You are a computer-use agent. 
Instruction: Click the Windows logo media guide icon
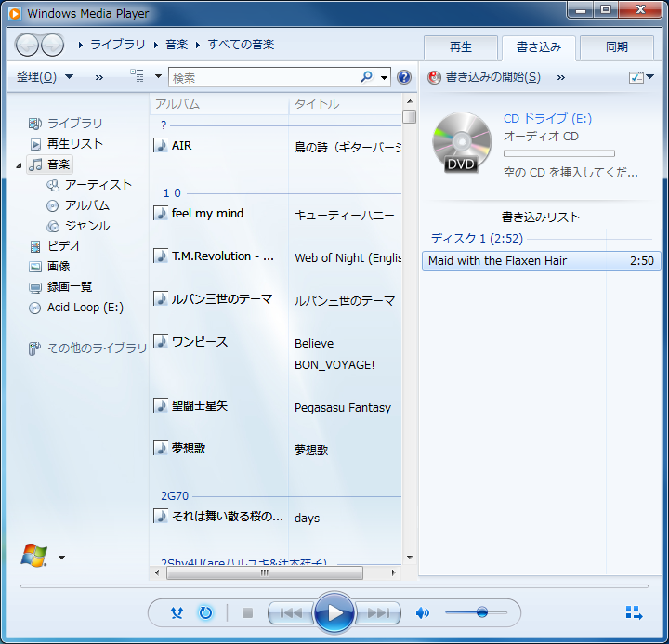[x=34, y=556]
